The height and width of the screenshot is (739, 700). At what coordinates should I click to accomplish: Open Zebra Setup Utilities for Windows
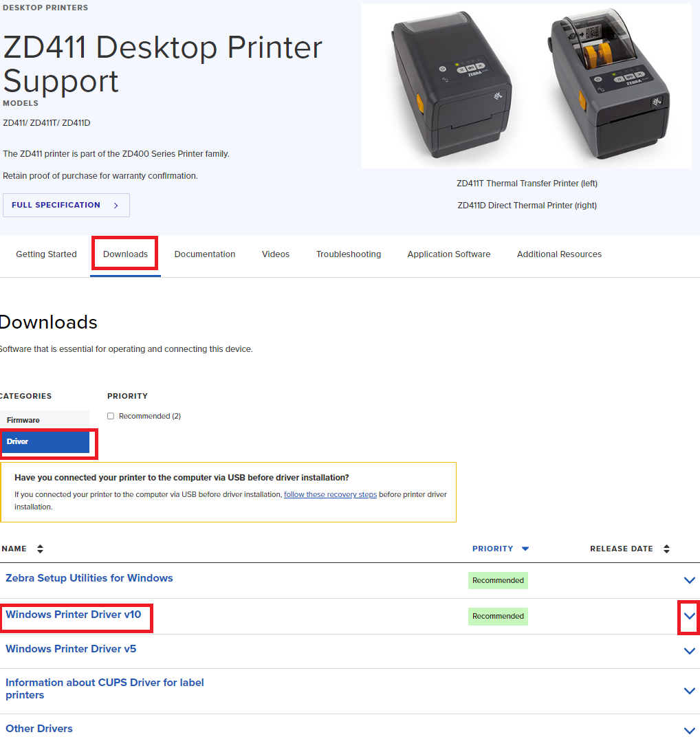[89, 578]
